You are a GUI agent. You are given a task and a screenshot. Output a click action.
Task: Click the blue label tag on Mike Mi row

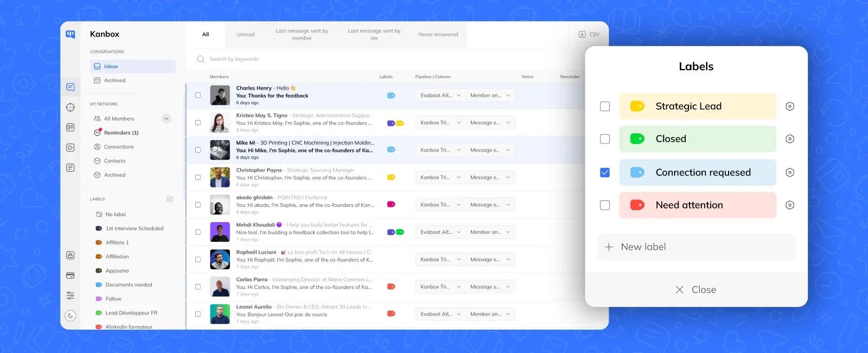point(391,150)
